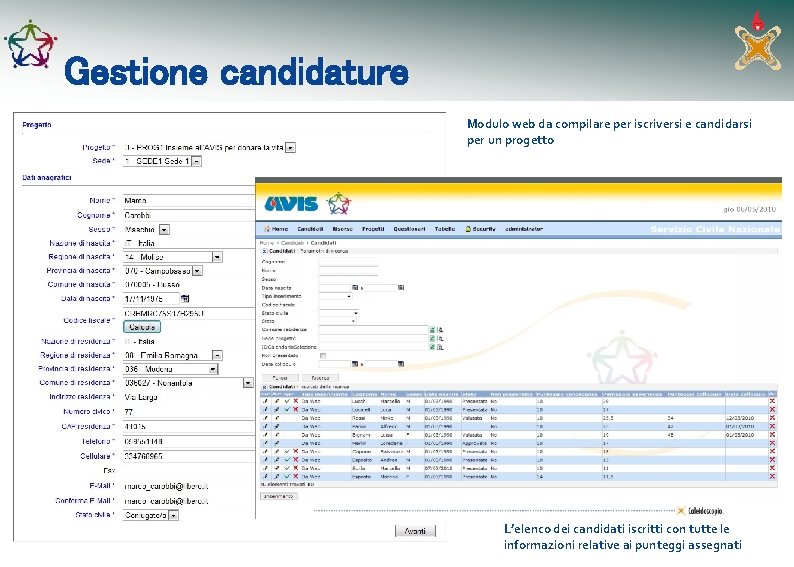Click Servizio Civile star logo beside AVIS
This screenshot has width=794, height=567.
(x=339, y=204)
